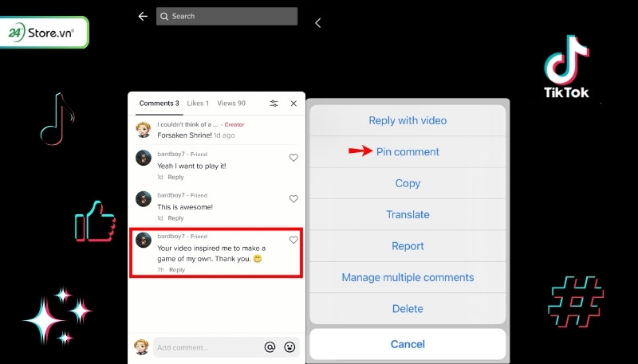Click the "Forsaken Shrine!" comment text
638x364 pixels.
point(185,135)
